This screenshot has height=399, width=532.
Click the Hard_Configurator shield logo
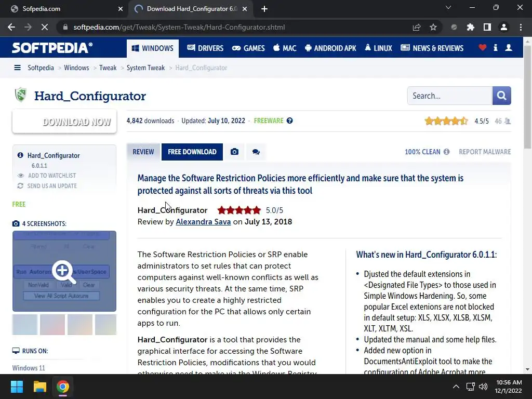point(21,95)
